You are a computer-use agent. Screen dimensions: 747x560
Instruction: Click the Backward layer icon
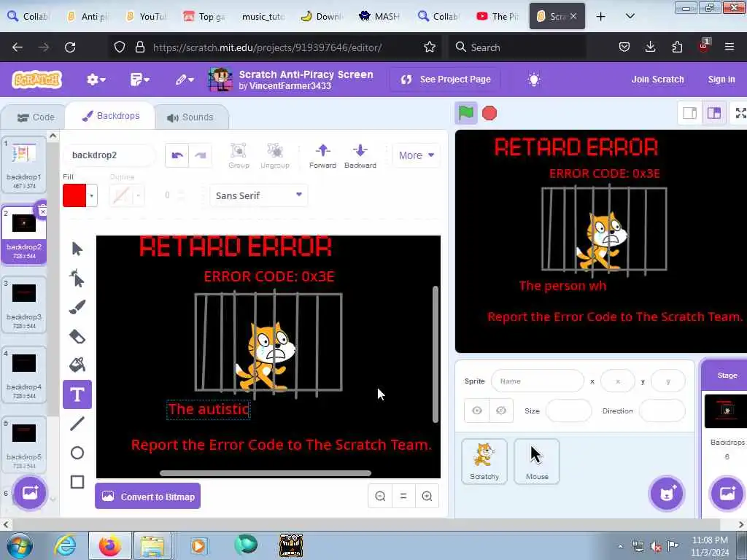point(360,155)
